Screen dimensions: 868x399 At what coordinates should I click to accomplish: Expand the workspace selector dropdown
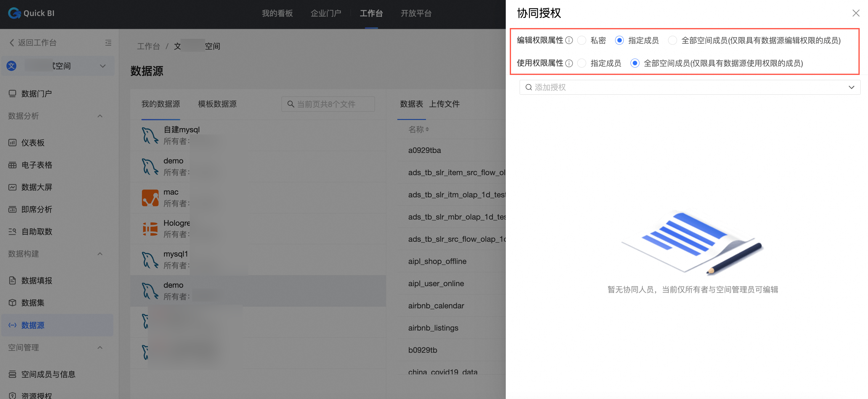pyautogui.click(x=103, y=66)
